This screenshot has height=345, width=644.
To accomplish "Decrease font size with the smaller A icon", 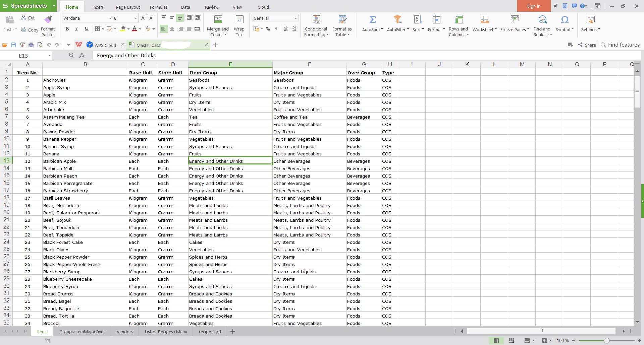I will [x=151, y=18].
